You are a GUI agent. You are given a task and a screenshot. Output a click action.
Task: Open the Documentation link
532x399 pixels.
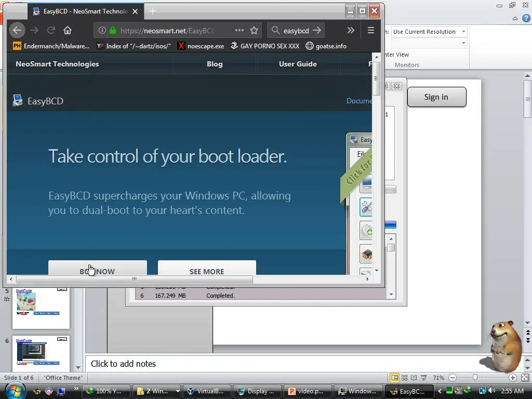[x=359, y=101]
